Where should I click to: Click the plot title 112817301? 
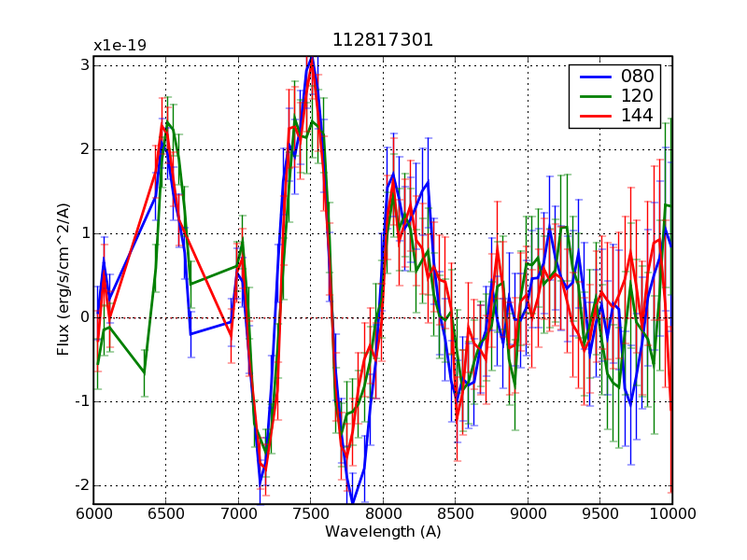pos(383,40)
